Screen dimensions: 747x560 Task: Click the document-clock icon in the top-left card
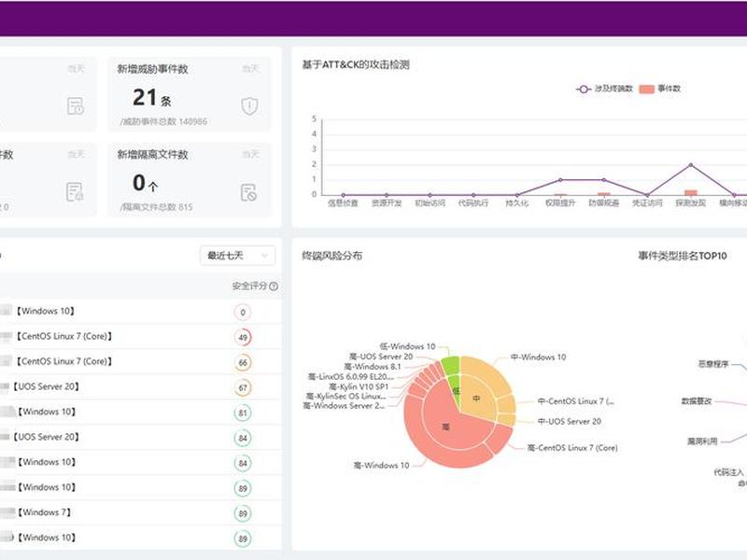76,105
